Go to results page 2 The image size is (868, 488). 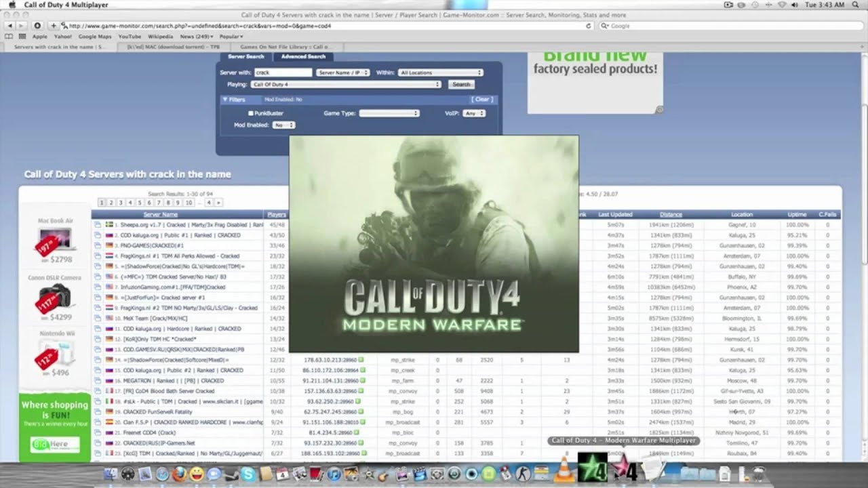pyautogui.click(x=111, y=203)
